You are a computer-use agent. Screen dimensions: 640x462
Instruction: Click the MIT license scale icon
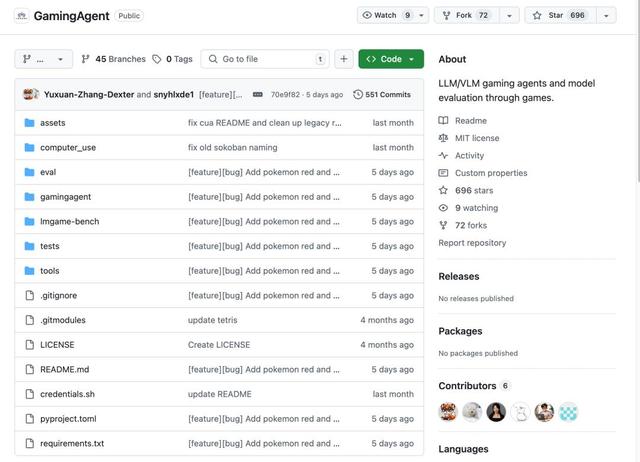point(444,138)
